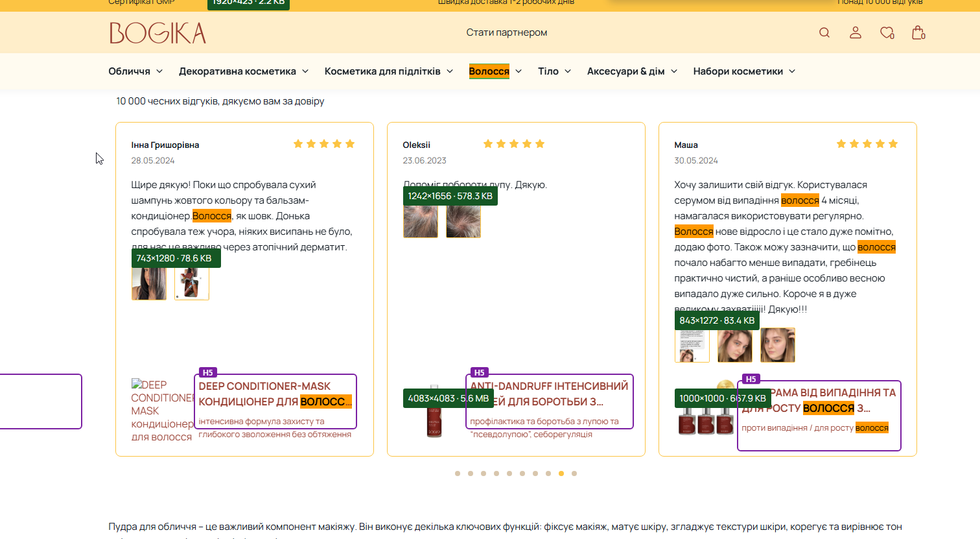Click the date 28.05.2024

coord(153,161)
